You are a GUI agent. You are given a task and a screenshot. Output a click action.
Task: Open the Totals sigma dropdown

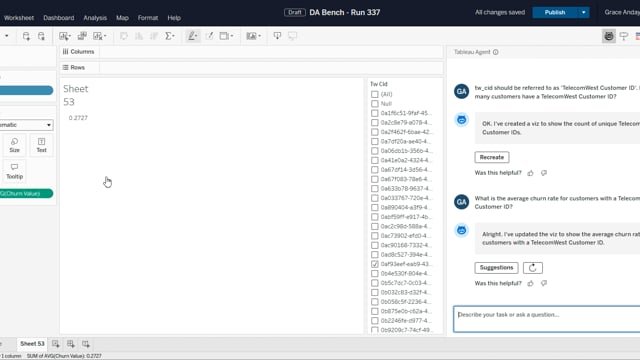(x=174, y=36)
